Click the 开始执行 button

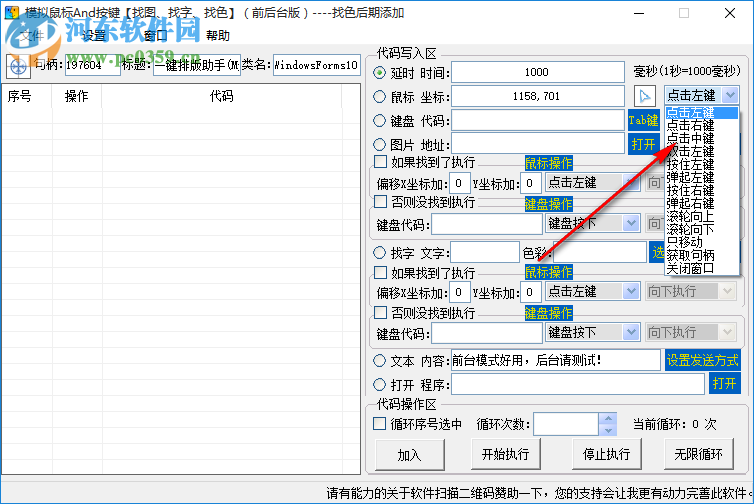coord(506,454)
